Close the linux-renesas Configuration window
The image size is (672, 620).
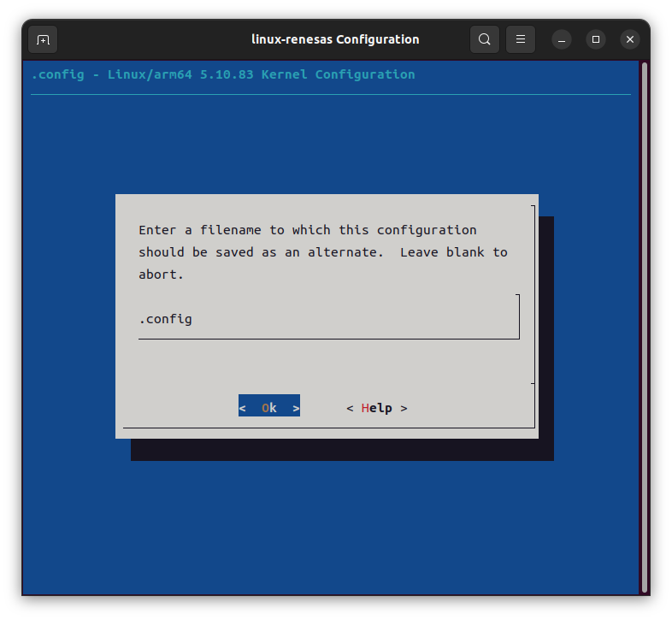click(630, 39)
